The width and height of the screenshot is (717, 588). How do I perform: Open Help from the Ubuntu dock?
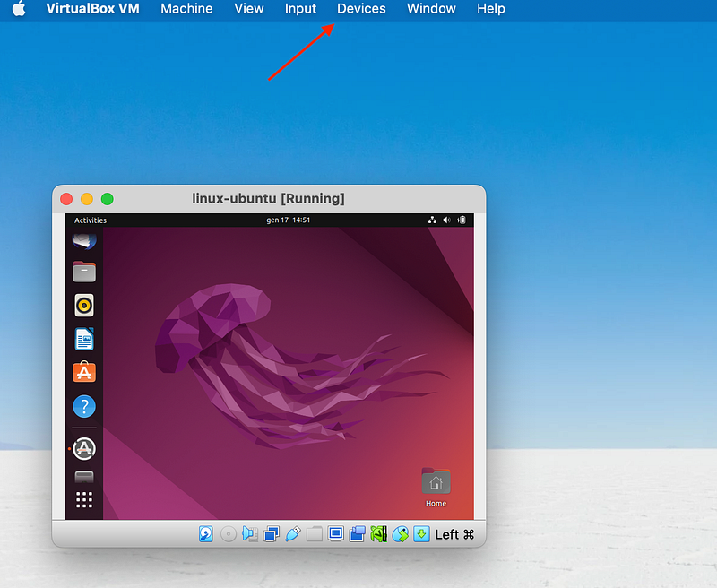(x=84, y=406)
